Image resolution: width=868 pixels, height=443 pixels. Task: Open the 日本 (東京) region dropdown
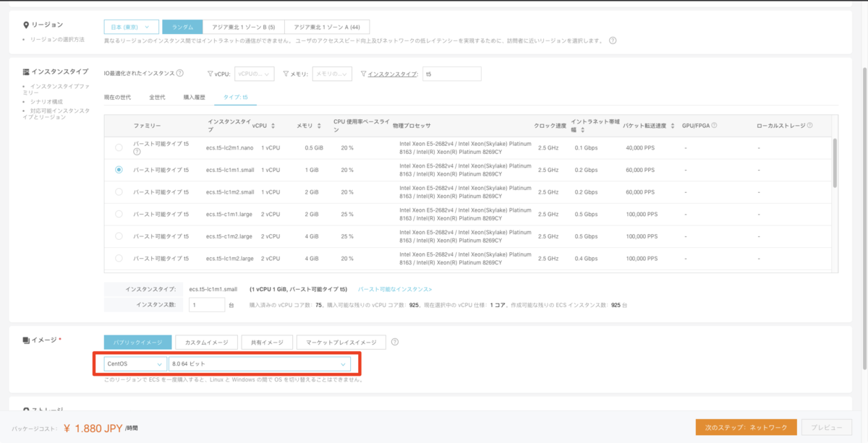[131, 27]
